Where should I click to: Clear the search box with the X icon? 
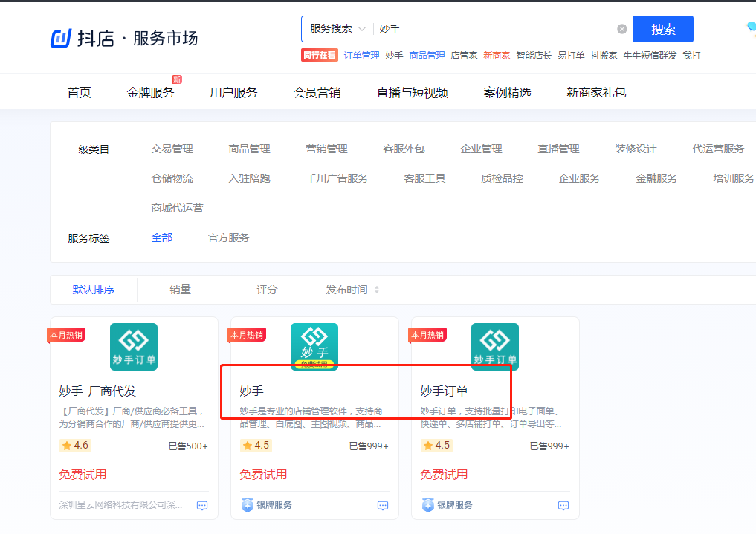pos(622,29)
